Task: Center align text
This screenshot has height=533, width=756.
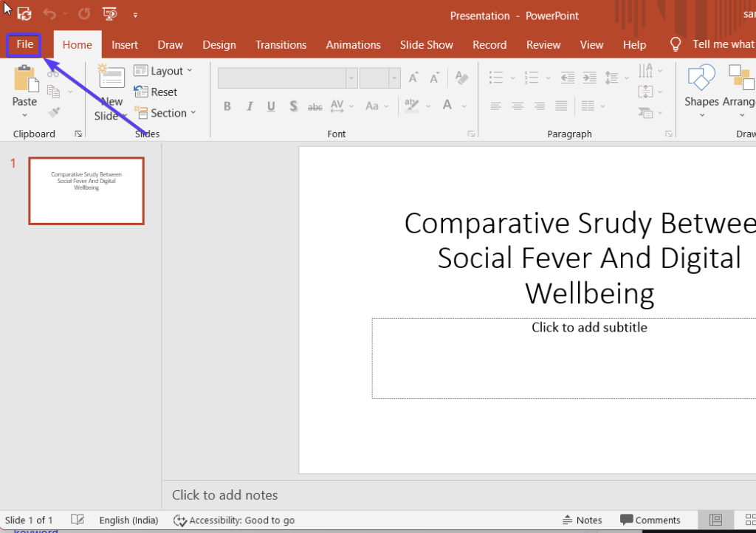Action: point(518,106)
